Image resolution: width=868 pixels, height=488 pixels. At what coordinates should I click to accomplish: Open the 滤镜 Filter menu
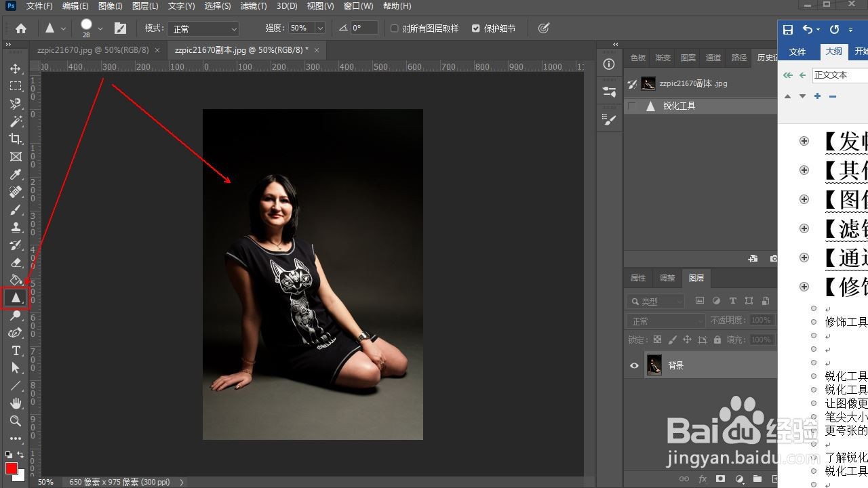(254, 5)
